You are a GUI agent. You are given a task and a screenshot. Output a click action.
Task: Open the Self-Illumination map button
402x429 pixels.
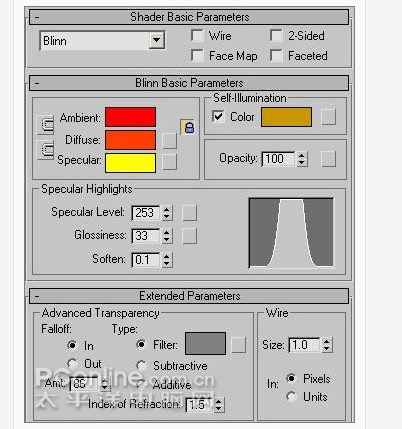tap(328, 117)
